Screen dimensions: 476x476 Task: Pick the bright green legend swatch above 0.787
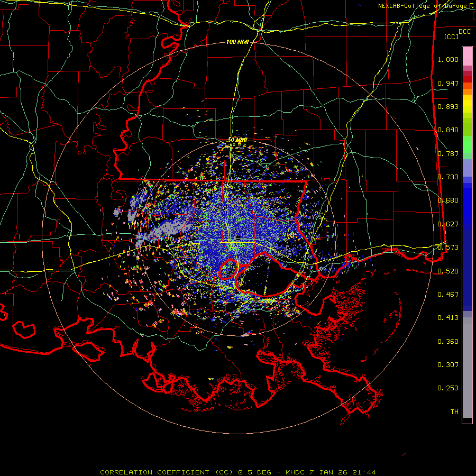pos(467,144)
